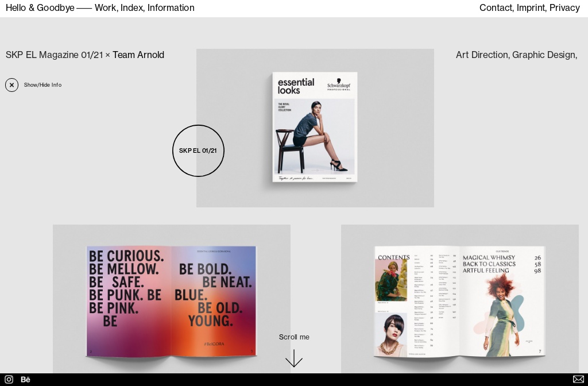Click the email envelope icon
Image resolution: width=588 pixels, height=386 pixels.
point(578,379)
